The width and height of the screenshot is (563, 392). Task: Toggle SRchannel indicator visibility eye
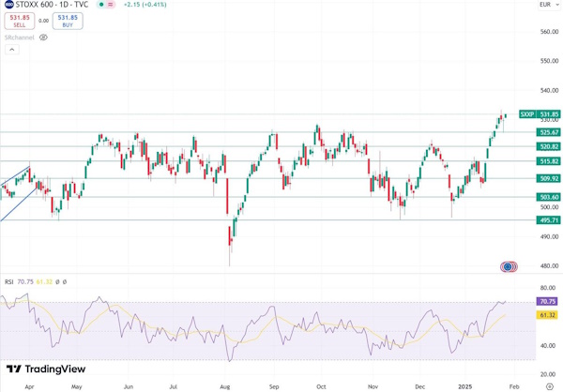click(x=43, y=38)
